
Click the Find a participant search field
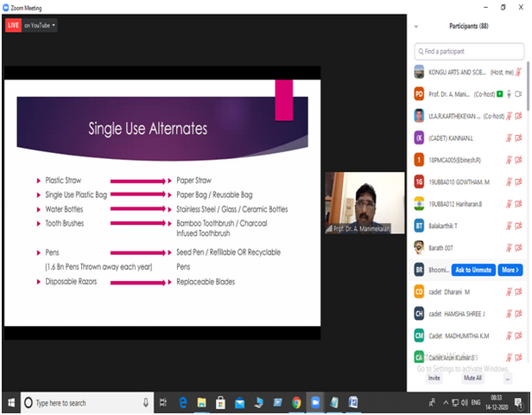point(470,52)
